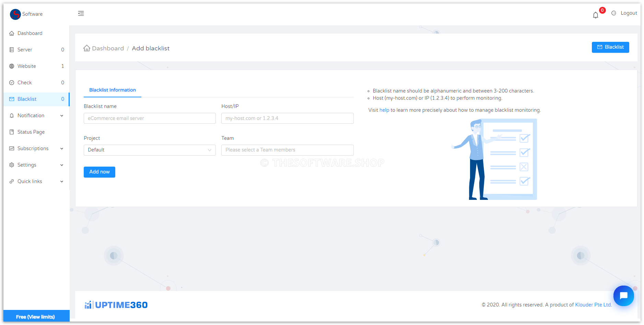
Task: Go to Check in the sidebar
Action: 25,83
